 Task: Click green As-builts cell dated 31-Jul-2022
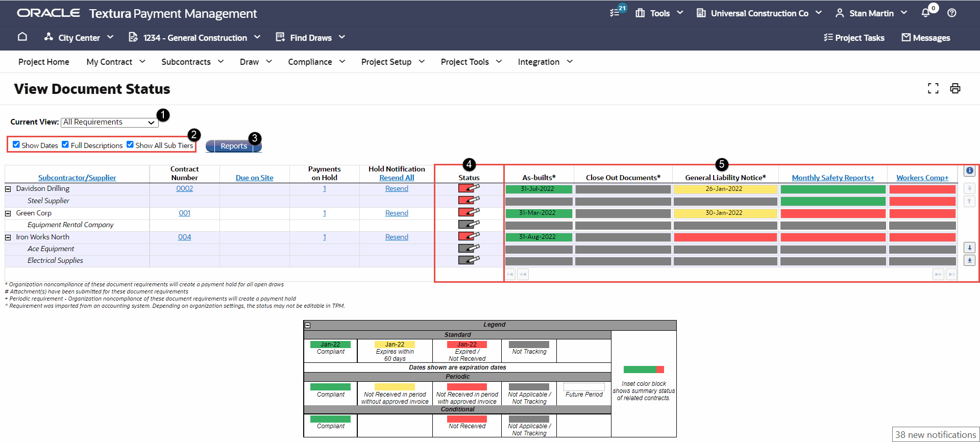tap(538, 189)
